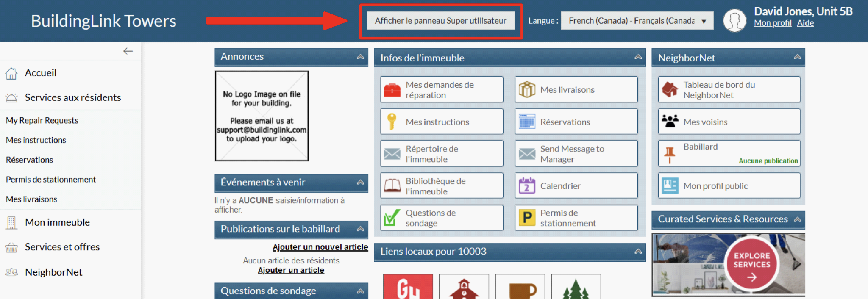Open the schoolhouse local link tile
The width and height of the screenshot is (868, 299).
(464, 287)
